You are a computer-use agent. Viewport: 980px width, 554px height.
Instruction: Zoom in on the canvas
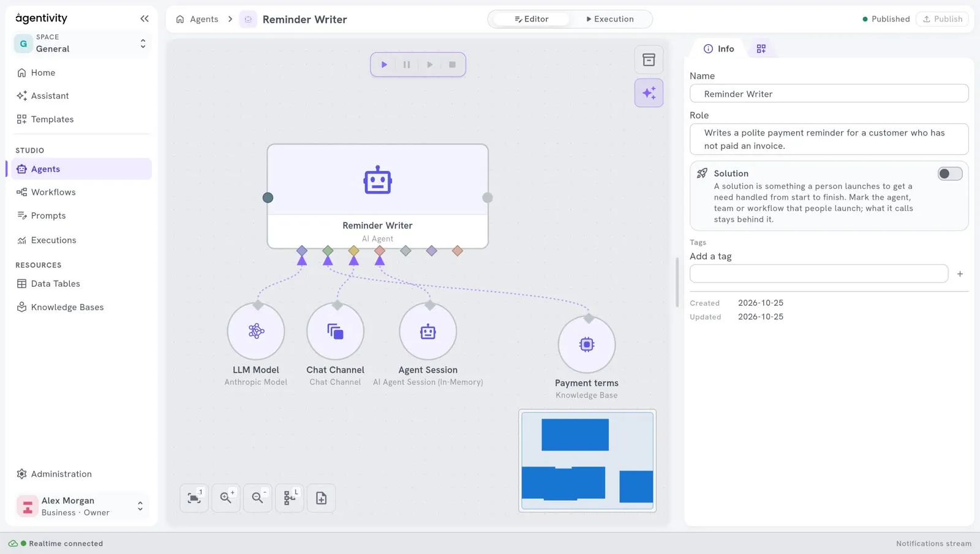(226, 498)
